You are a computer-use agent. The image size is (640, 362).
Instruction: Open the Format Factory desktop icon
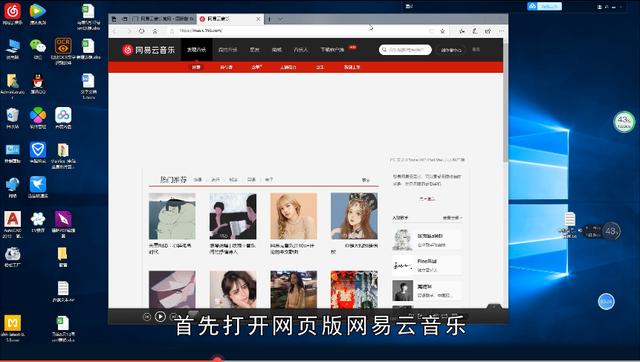pyautogui.click(x=12, y=254)
